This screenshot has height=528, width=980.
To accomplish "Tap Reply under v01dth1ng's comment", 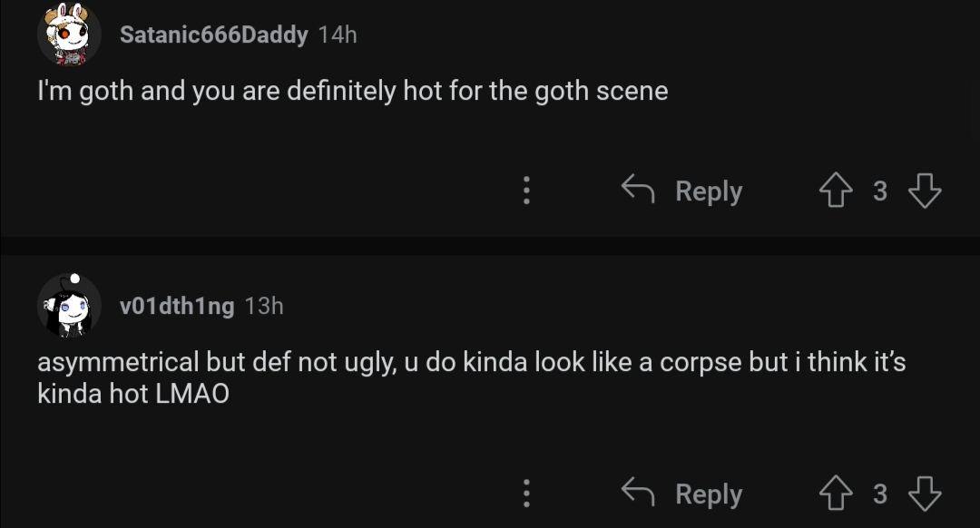I will [x=708, y=494].
